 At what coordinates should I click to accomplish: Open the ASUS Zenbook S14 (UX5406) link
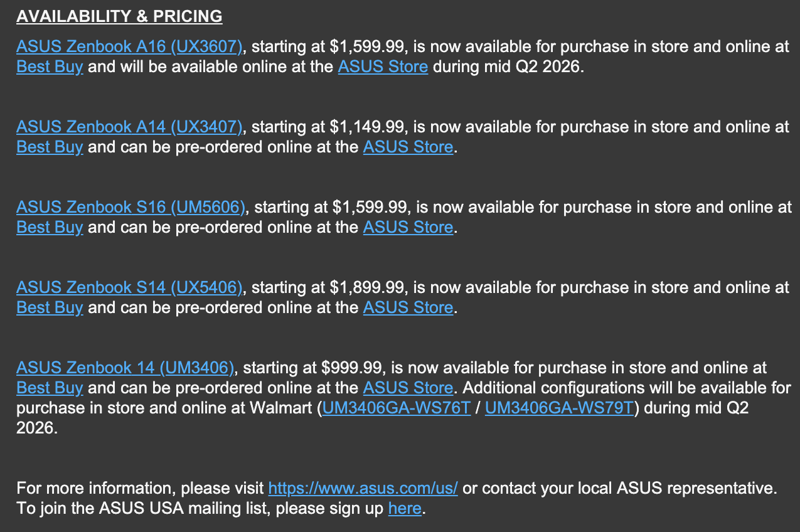pos(129,287)
